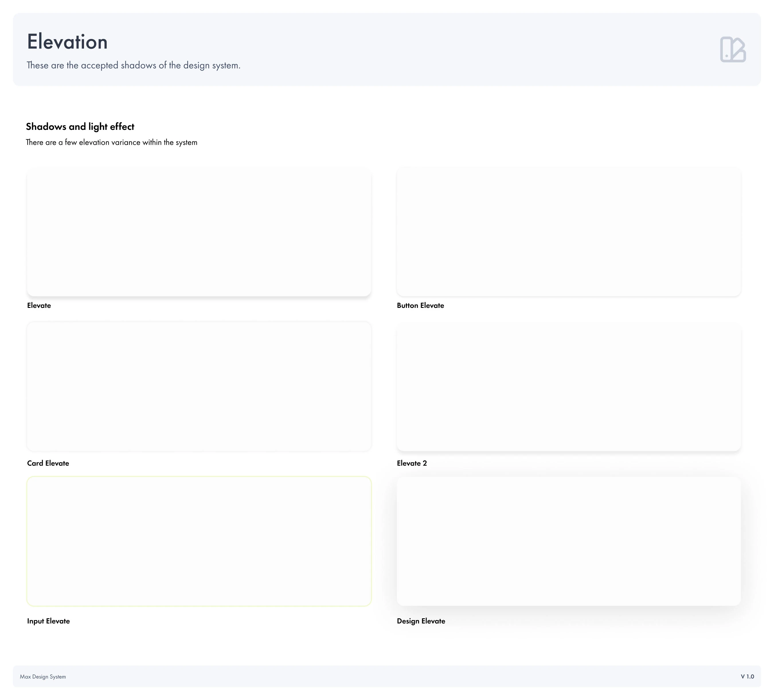The width and height of the screenshot is (774, 700).
Task: Click the Elevate label text
Action: point(39,306)
